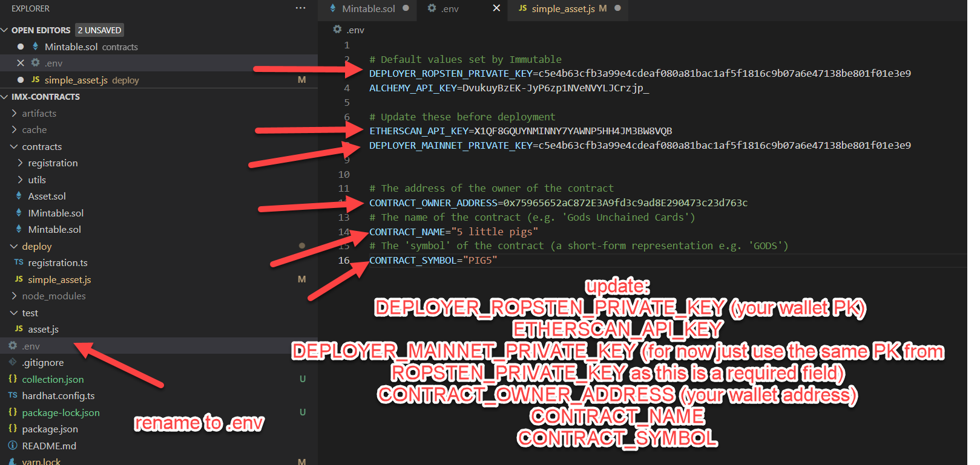The width and height of the screenshot is (980, 465).
Task: Switch to Mintable.sol tab
Action: 368,8
